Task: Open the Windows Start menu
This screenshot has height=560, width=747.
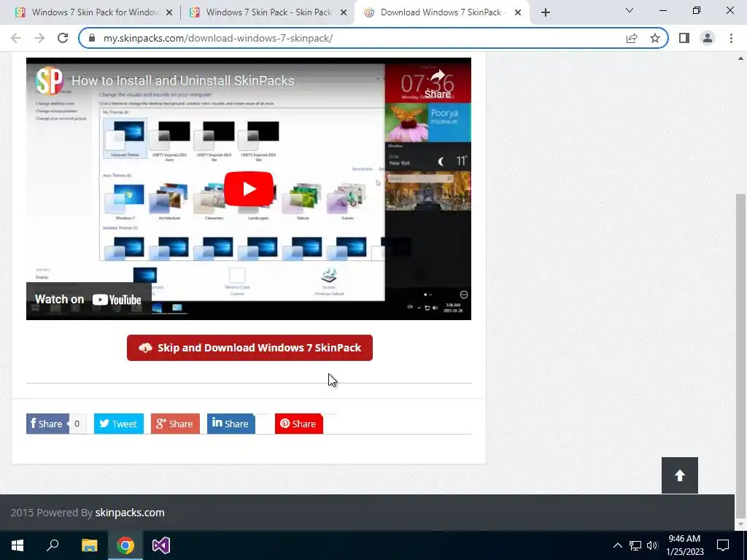Action: tap(18, 545)
